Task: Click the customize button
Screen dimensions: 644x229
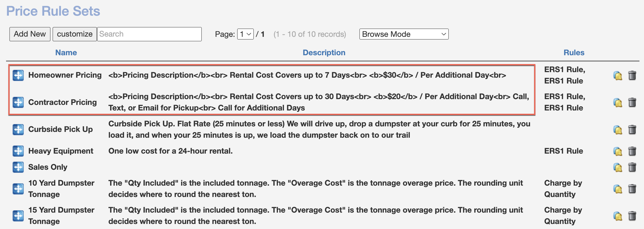Action: coord(75,34)
